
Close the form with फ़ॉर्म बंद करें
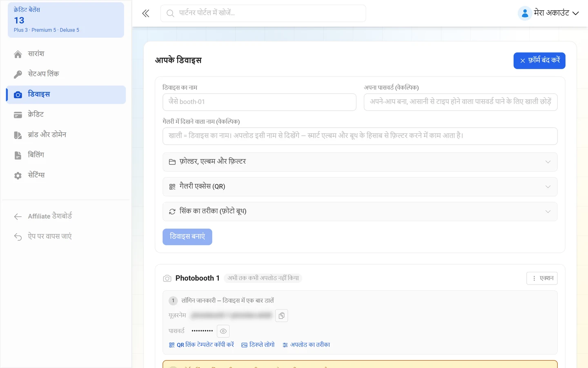(x=539, y=61)
